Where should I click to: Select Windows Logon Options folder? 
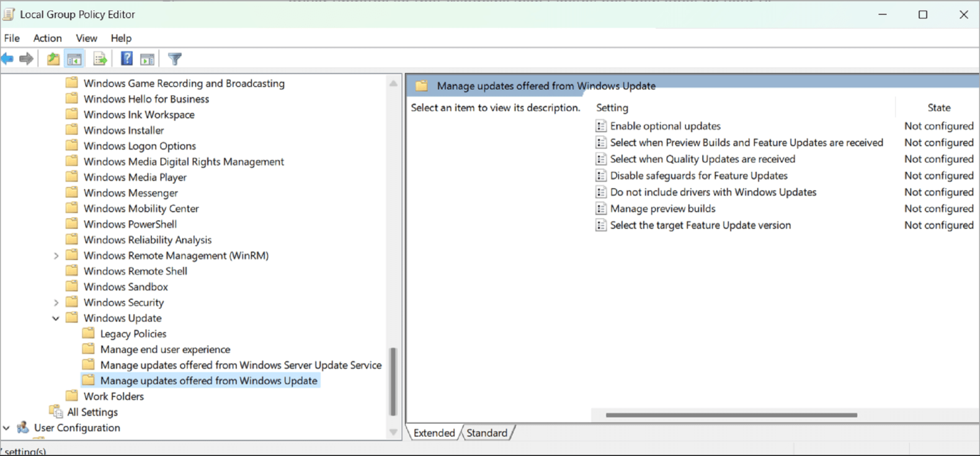(x=140, y=146)
